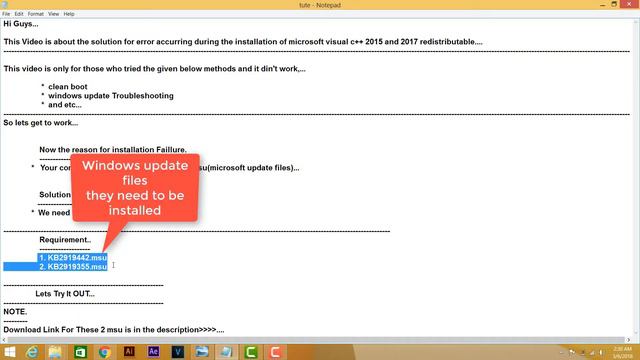640x360 pixels.
Task: Close the Notepad window
Action: click(x=629, y=4)
